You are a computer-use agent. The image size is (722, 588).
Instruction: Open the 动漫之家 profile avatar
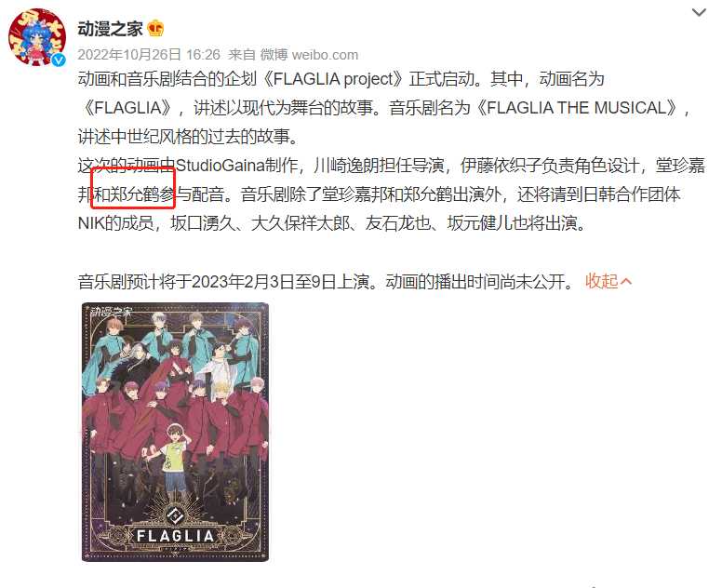click(37, 37)
